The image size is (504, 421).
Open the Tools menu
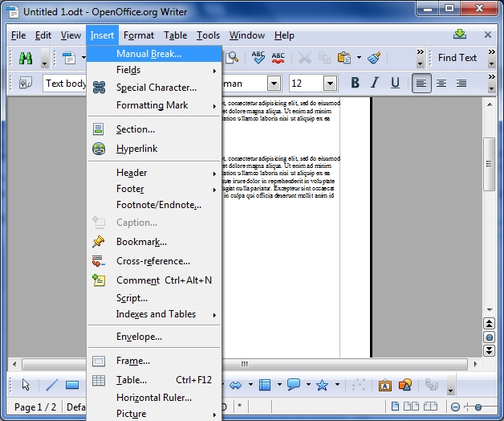pyautogui.click(x=208, y=35)
